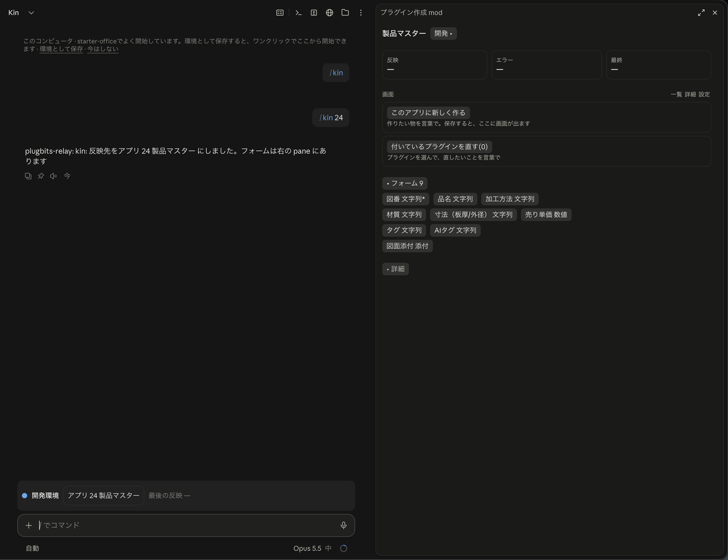Switch to the 一覧 view tab
The height and width of the screenshot is (560, 728).
coord(676,94)
